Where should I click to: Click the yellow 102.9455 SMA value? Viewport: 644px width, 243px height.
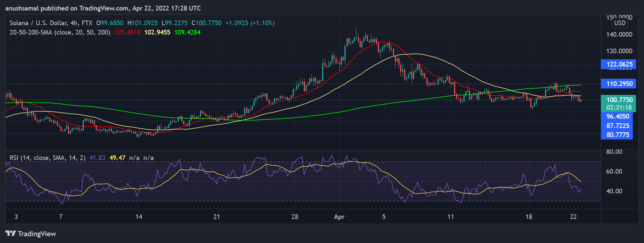pyautogui.click(x=157, y=32)
